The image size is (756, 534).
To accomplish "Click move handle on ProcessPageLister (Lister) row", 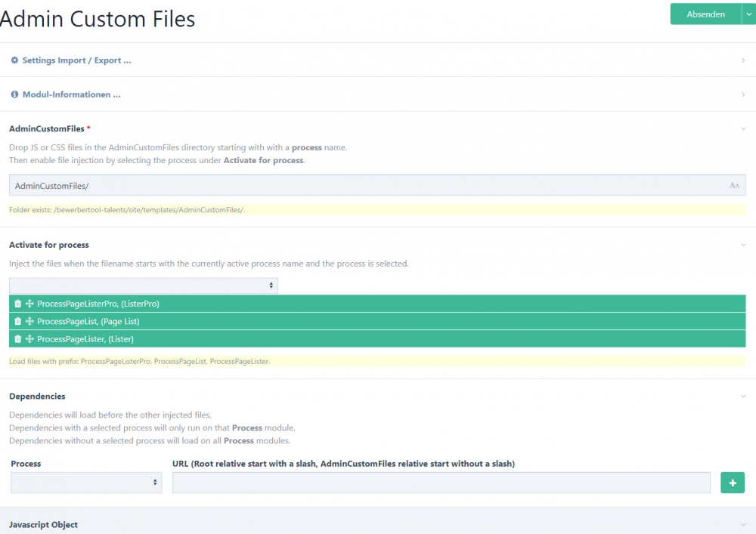I will coord(29,339).
